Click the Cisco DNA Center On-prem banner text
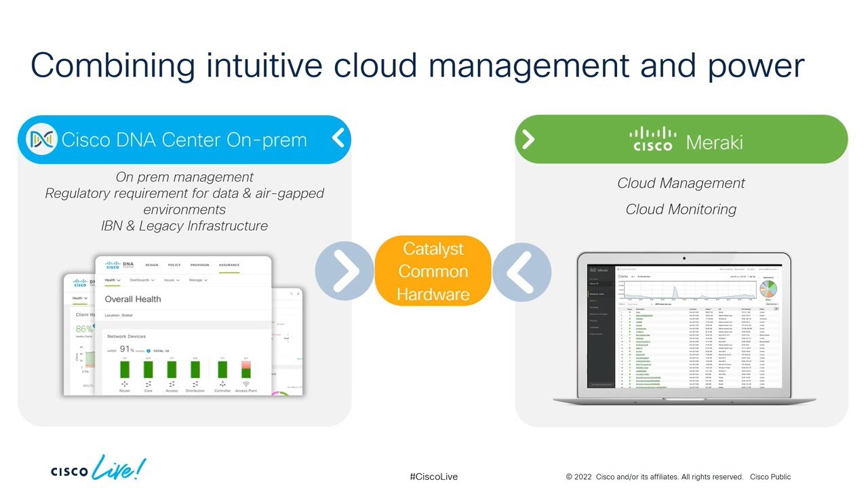Image resolution: width=868 pixels, height=488 pixels. coord(184,140)
